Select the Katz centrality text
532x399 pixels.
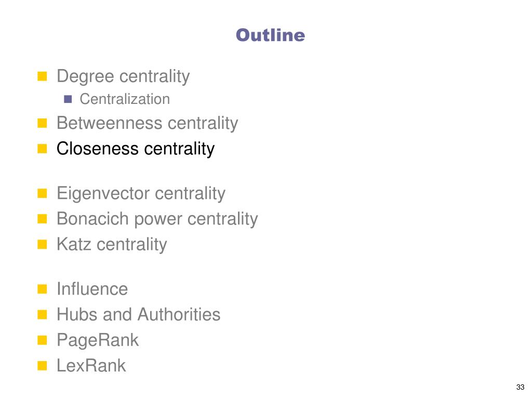point(112,245)
